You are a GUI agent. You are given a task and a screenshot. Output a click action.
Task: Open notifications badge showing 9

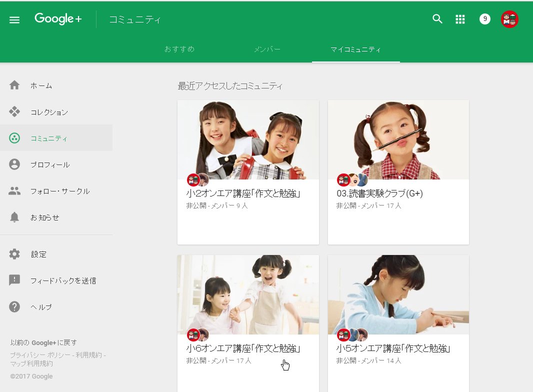point(484,19)
